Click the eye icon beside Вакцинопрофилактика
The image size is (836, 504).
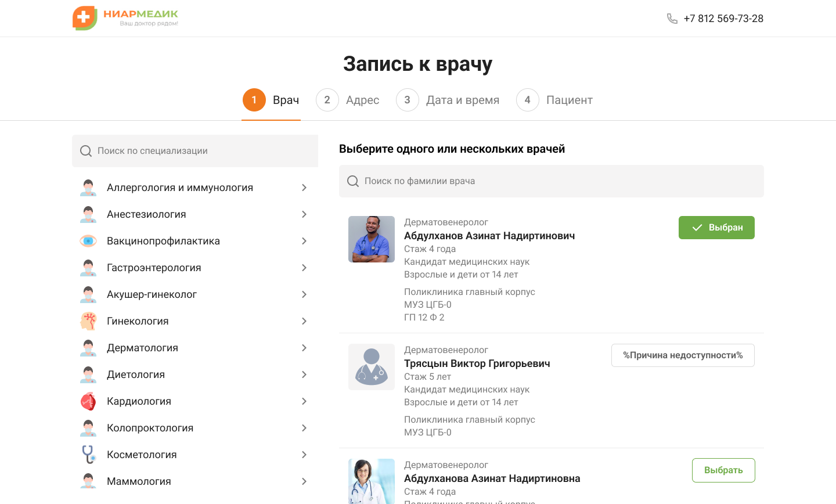(x=88, y=241)
